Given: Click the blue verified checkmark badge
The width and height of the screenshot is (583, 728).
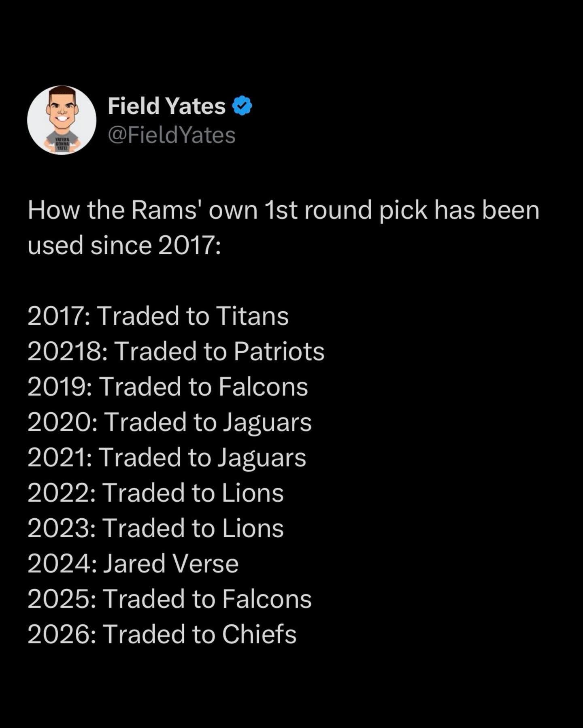Looking at the screenshot, I should tap(242, 106).
